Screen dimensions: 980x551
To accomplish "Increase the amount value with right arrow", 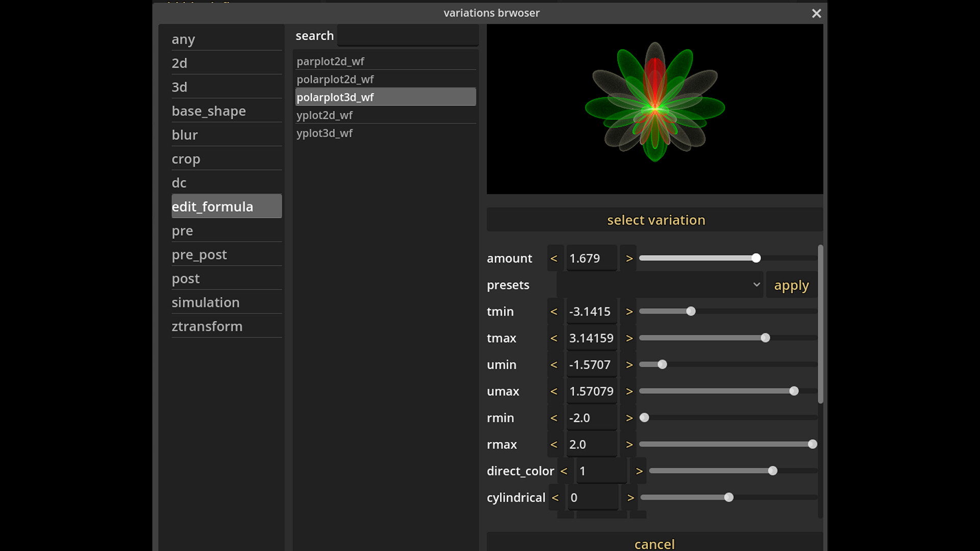I will (x=629, y=258).
